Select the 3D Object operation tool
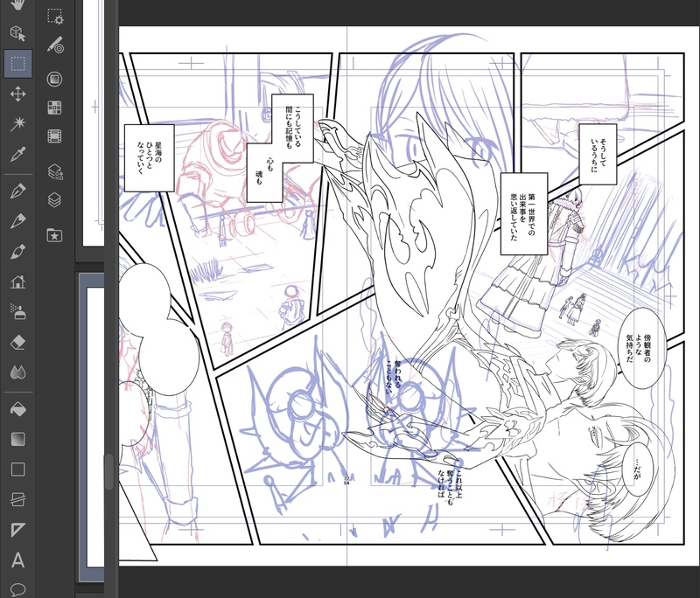This screenshot has height=598, width=700. point(17,33)
